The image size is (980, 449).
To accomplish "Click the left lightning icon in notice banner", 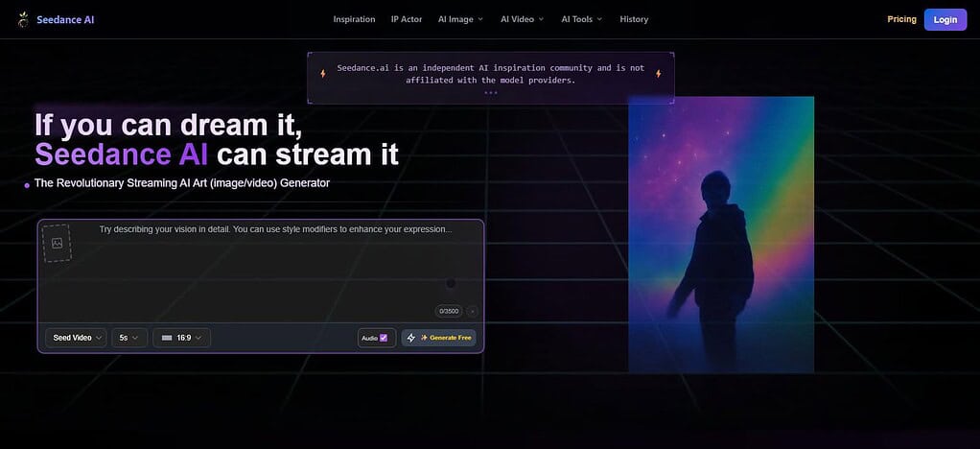I will (323, 74).
